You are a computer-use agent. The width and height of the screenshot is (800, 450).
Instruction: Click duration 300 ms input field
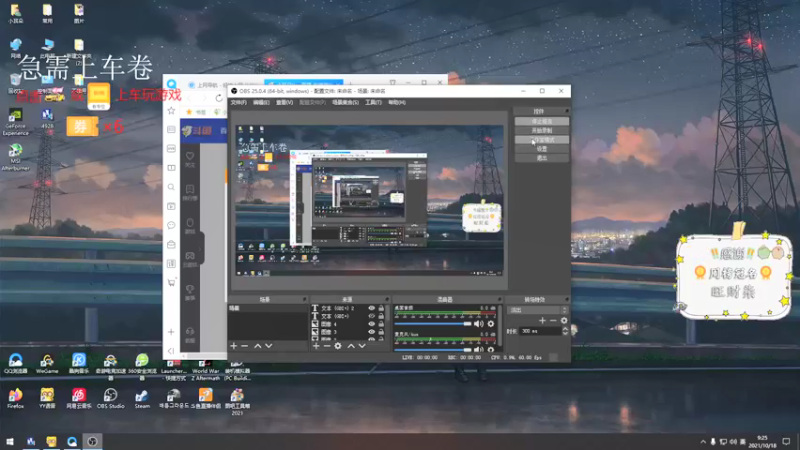pyautogui.click(x=540, y=331)
